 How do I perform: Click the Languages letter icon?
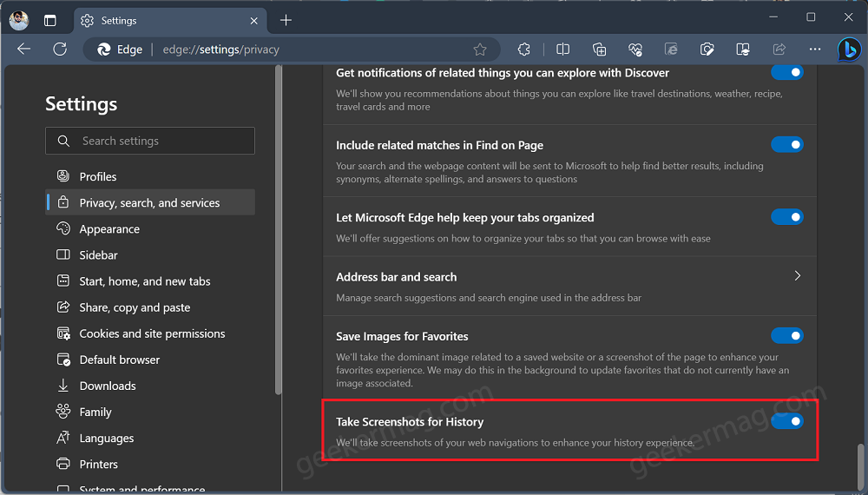click(63, 438)
